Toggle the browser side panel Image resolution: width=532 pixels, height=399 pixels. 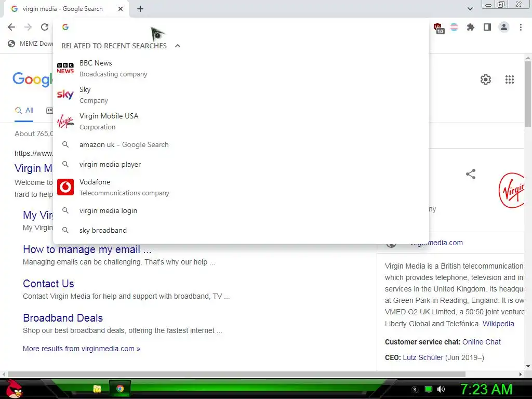[x=487, y=27]
